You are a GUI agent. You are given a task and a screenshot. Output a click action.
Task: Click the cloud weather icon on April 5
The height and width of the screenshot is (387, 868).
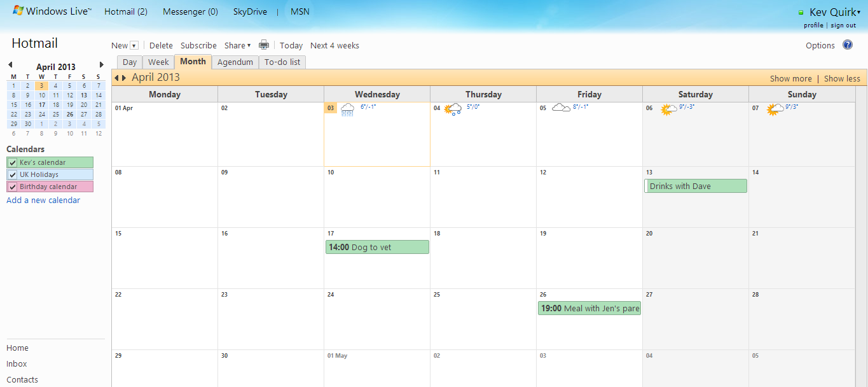coord(561,108)
